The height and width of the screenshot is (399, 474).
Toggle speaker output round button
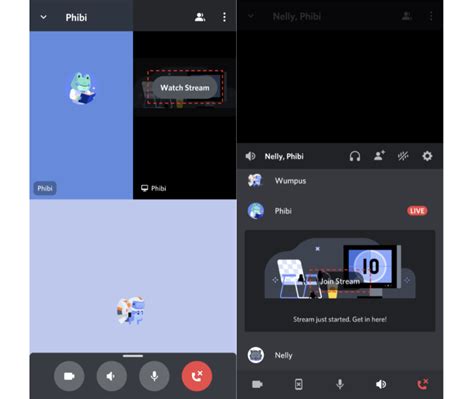point(112,376)
